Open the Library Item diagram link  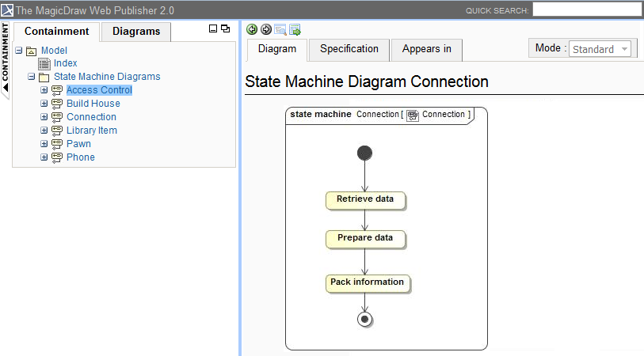click(91, 131)
